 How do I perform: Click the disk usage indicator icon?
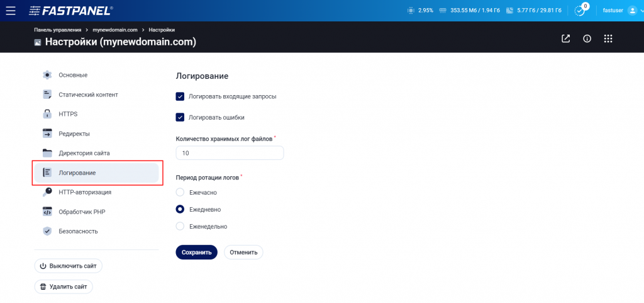click(510, 11)
